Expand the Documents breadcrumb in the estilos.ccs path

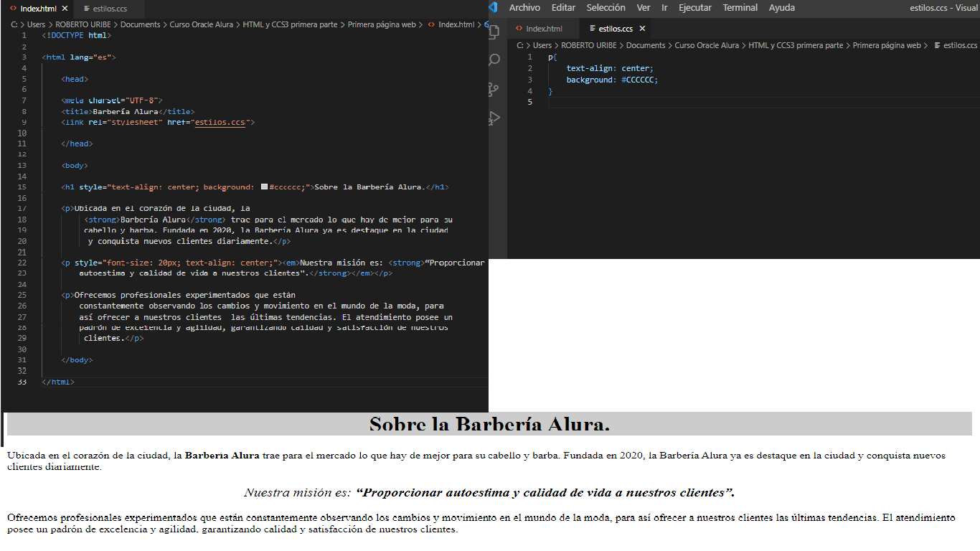coord(646,45)
